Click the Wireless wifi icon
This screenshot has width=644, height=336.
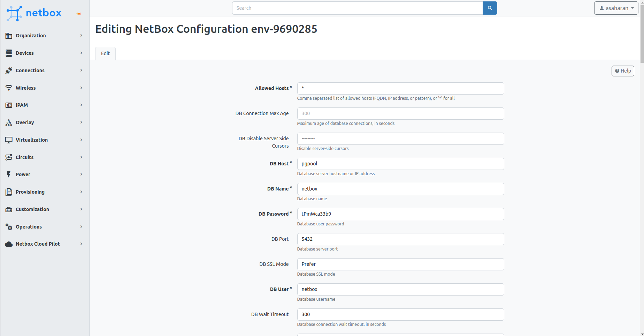[9, 88]
